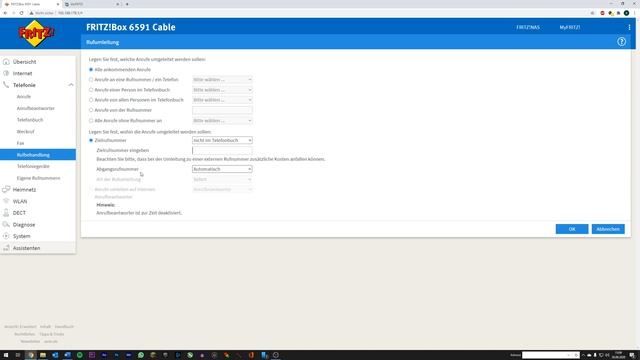
Task: Select 'Alle Anrufe ohne Rufnummer an' option
Action: pos(91,121)
